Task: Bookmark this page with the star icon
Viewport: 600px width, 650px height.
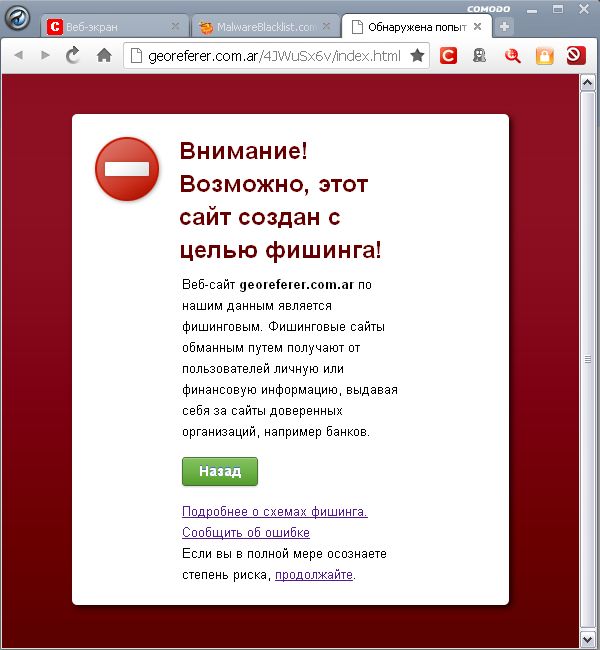Action: click(x=417, y=56)
